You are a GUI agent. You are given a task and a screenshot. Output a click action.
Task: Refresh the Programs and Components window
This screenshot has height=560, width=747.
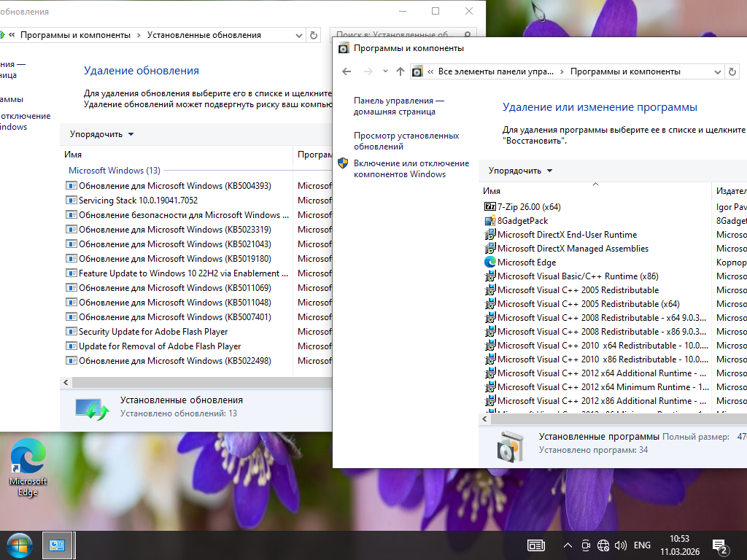point(732,71)
